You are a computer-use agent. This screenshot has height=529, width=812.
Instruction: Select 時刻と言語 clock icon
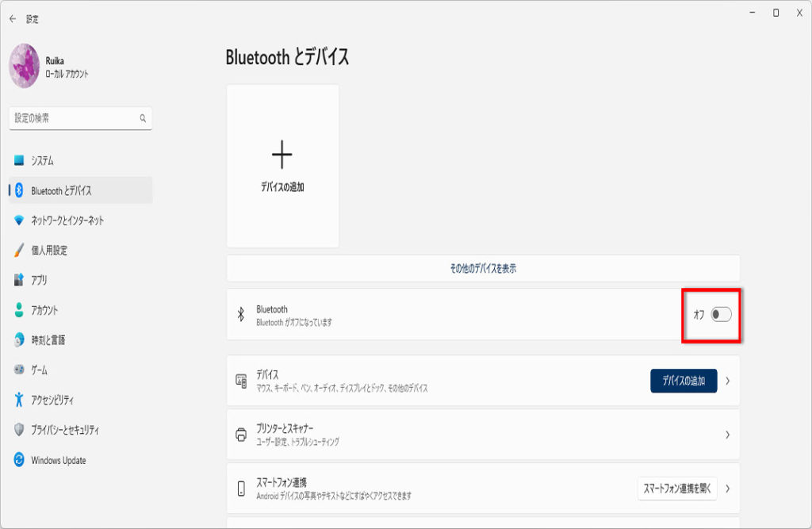pyautogui.click(x=19, y=340)
